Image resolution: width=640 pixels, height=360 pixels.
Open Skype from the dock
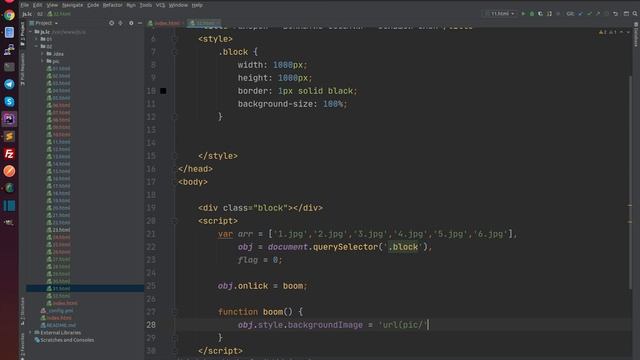[x=9, y=102]
